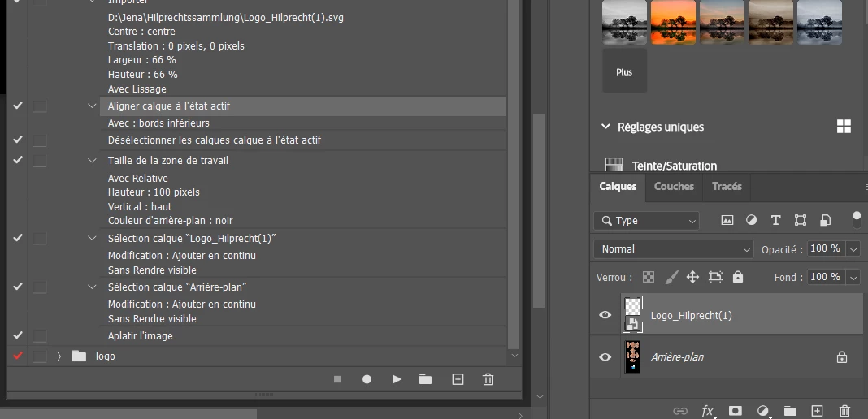This screenshot has height=419, width=868.
Task: Switch to the Calques tab
Action: (x=618, y=186)
